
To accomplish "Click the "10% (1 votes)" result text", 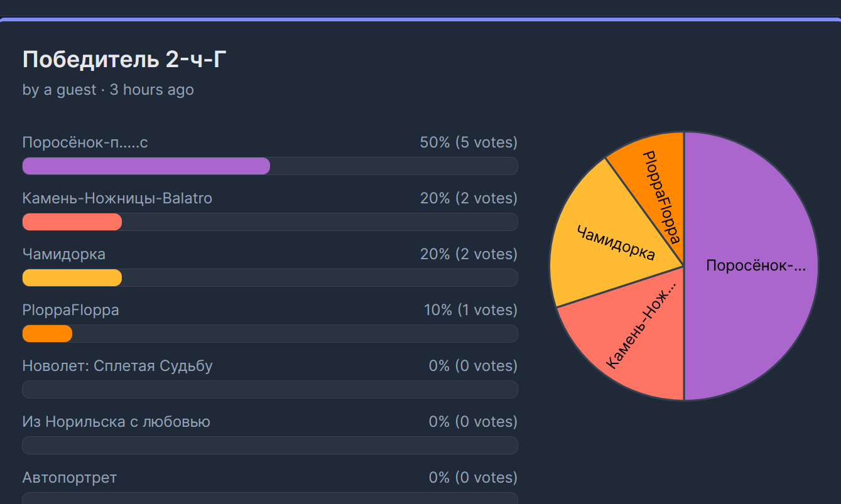I will coord(470,310).
